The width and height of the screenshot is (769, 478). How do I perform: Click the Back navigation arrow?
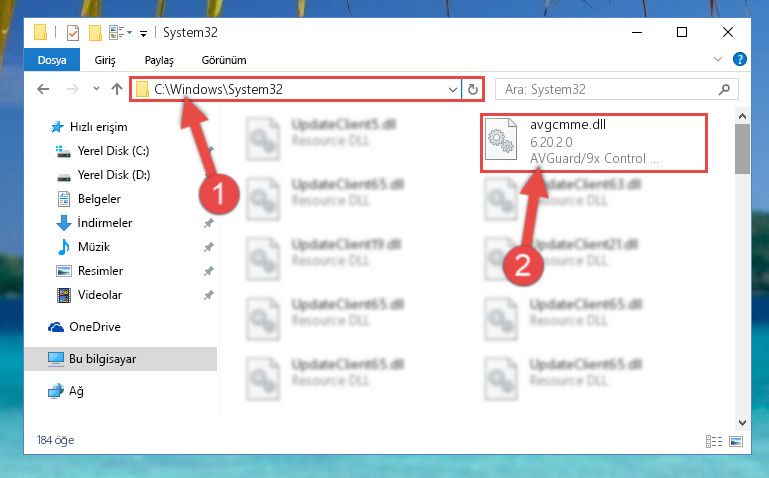(43, 89)
